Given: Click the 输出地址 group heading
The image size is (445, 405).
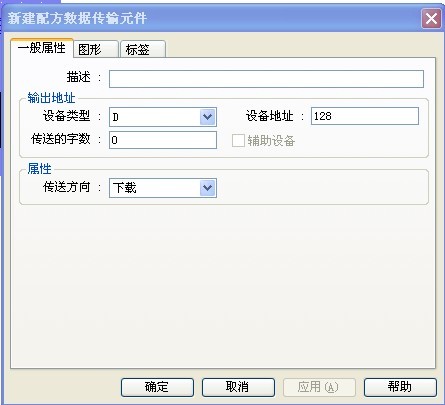Looking at the screenshot, I should point(51,98).
